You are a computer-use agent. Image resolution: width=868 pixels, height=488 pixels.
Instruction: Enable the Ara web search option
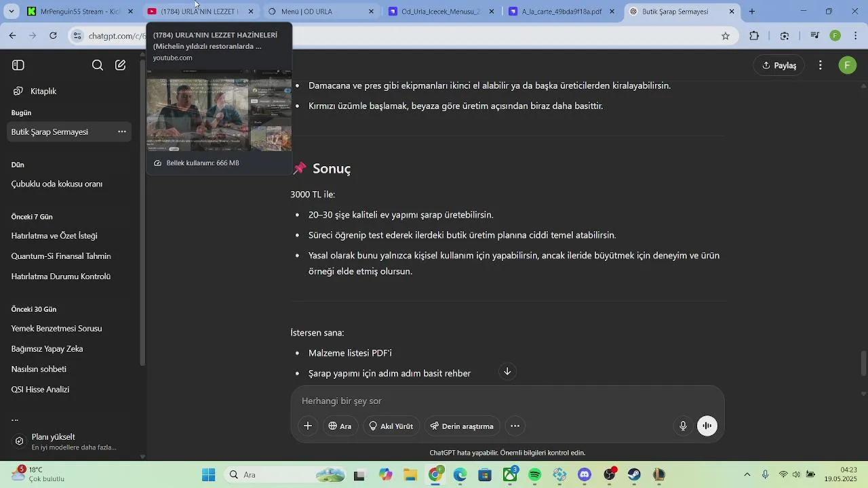tap(340, 426)
